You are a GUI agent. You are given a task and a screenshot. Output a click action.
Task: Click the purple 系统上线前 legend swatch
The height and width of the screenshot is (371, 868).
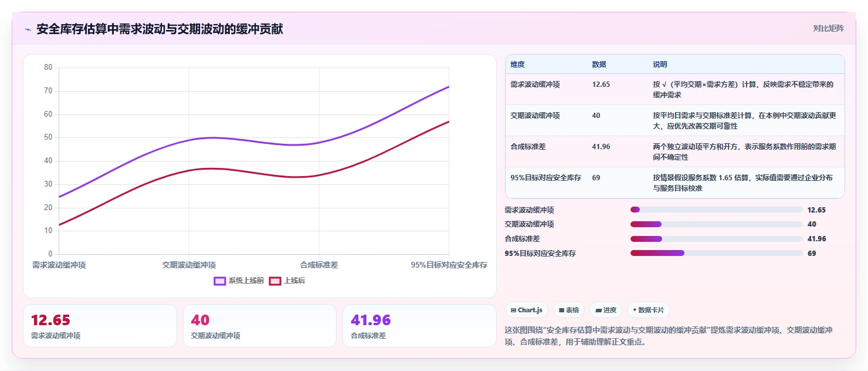click(x=220, y=281)
